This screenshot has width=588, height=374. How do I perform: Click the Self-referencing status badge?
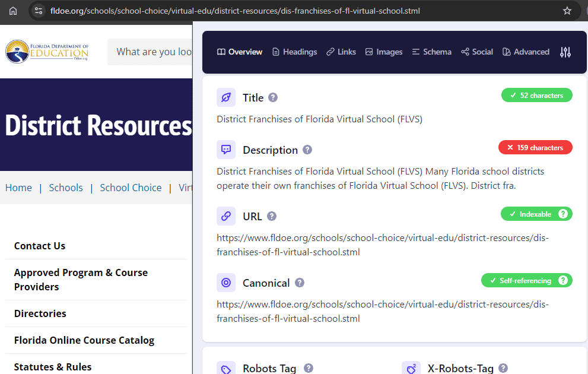526,280
